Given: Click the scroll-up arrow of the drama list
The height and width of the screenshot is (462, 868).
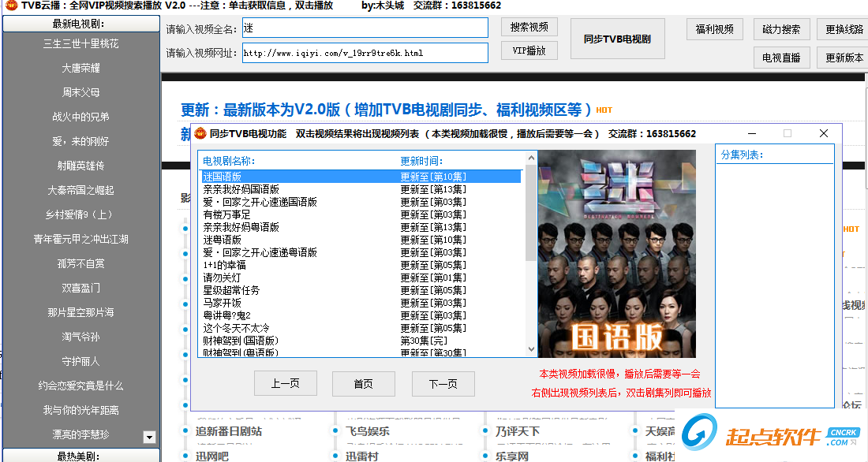Looking at the screenshot, I should click(x=531, y=158).
